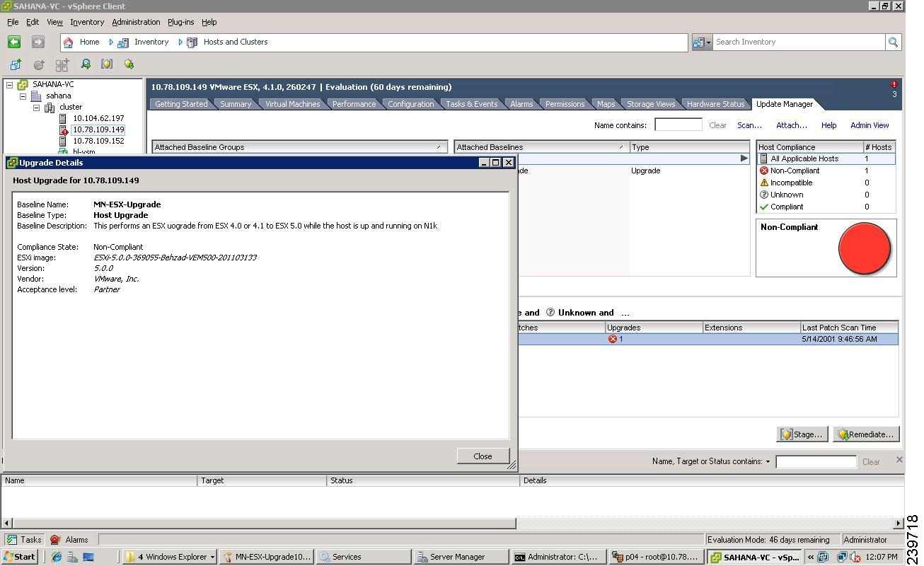
Task: Click the Recent Tasks filter input field
Action: (816, 461)
